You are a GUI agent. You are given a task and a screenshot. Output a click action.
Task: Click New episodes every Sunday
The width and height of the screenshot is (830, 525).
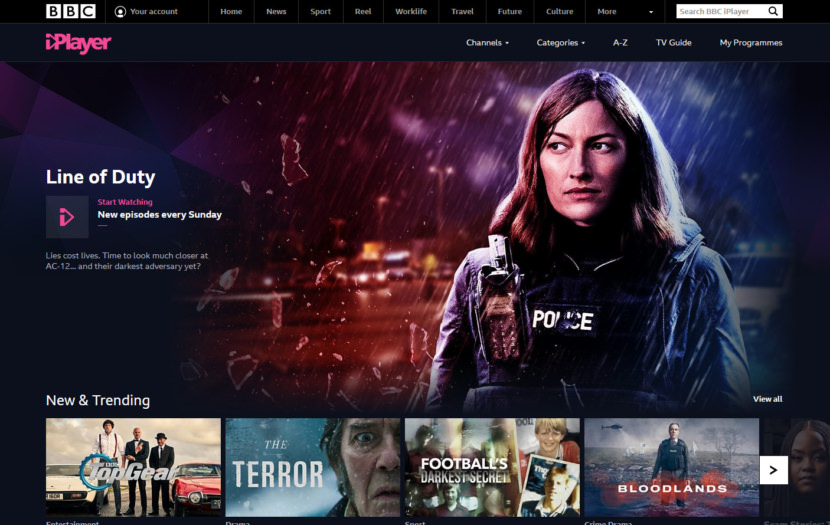tap(159, 214)
